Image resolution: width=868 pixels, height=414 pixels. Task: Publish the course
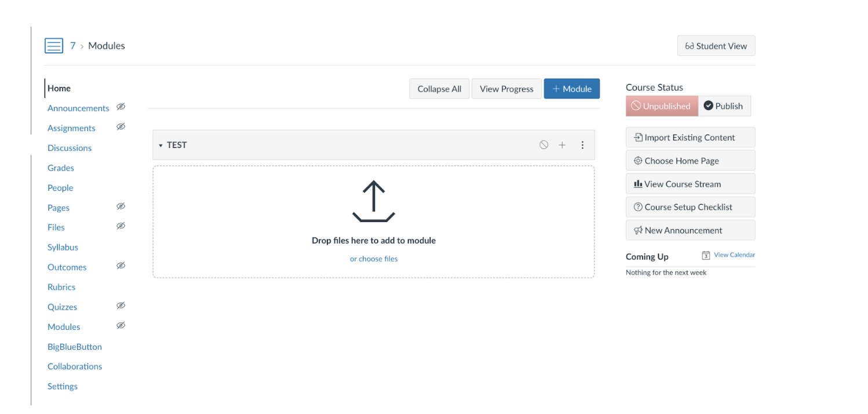[724, 106]
